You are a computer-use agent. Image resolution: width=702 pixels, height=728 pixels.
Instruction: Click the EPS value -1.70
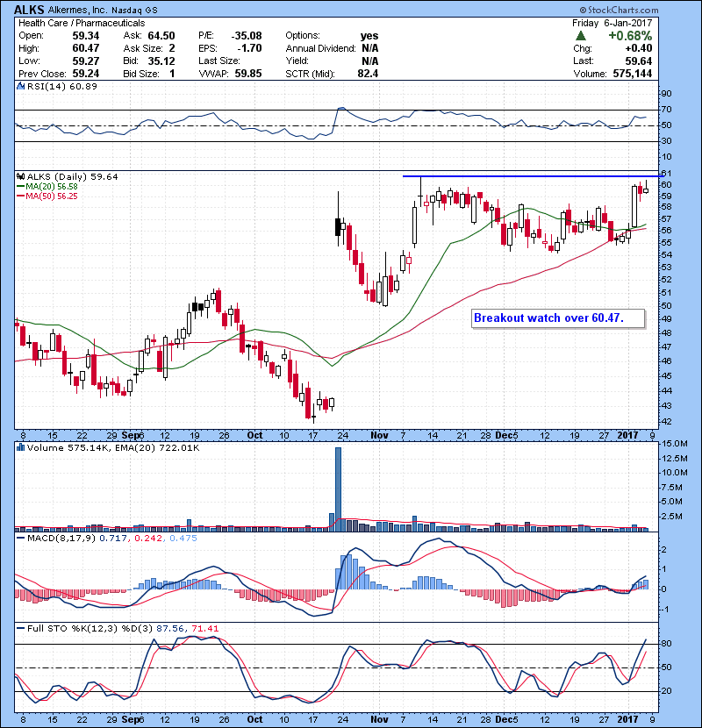[x=249, y=48]
